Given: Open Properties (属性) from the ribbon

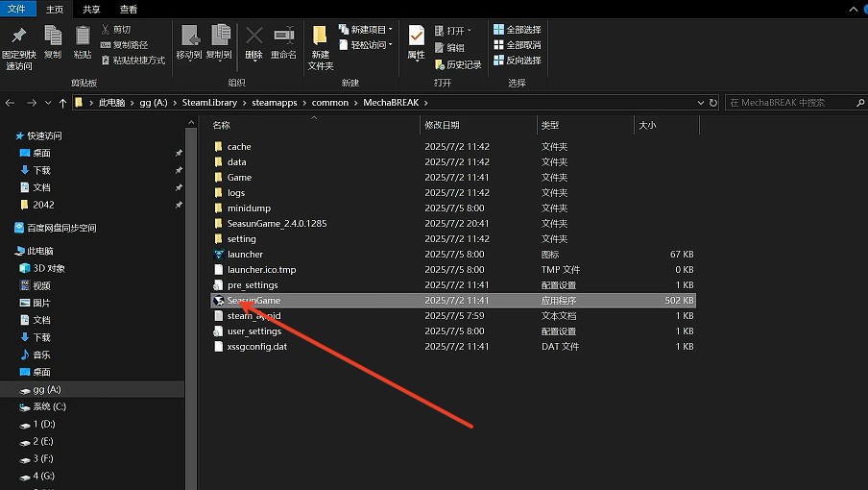Looking at the screenshot, I should (x=416, y=42).
